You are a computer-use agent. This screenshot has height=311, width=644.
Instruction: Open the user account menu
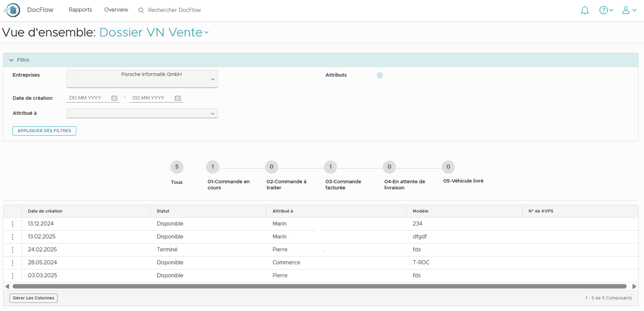click(628, 10)
